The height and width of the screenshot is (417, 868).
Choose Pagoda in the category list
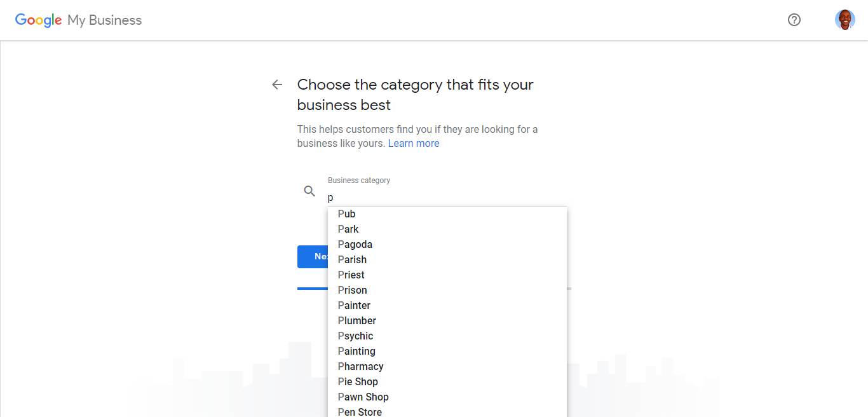tap(447, 244)
